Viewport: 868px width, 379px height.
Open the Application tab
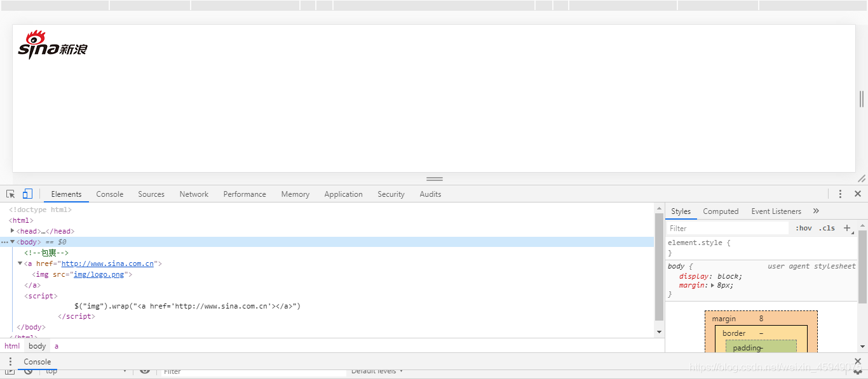(x=344, y=194)
